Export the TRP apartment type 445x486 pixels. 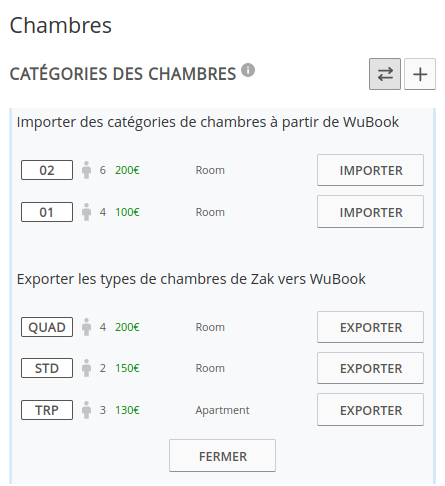pyautogui.click(x=370, y=410)
